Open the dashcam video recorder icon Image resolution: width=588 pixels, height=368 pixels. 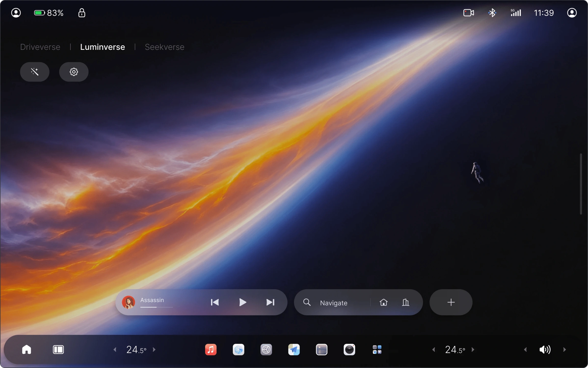coord(468,13)
